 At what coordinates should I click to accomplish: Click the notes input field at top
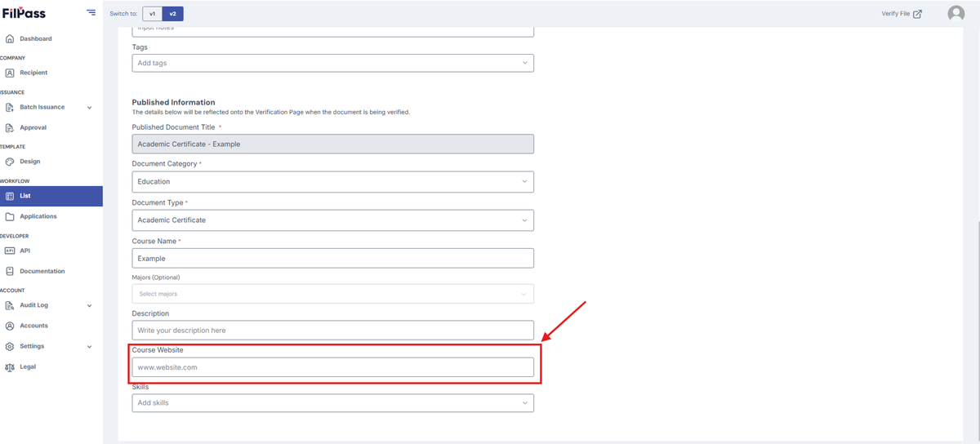tap(333, 32)
